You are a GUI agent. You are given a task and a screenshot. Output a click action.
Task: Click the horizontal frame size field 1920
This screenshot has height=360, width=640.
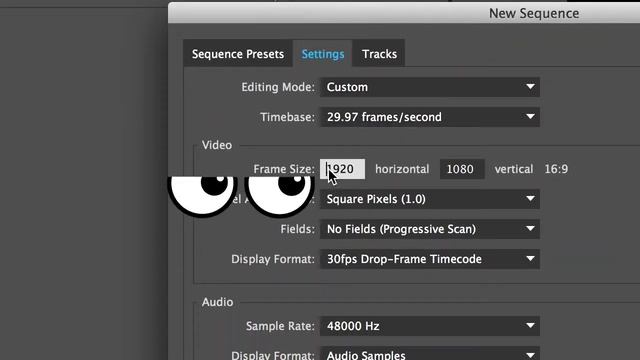point(342,169)
